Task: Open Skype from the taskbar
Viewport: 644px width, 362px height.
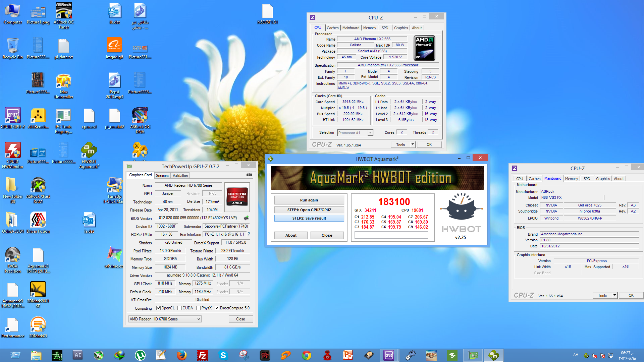Action: 223,355
